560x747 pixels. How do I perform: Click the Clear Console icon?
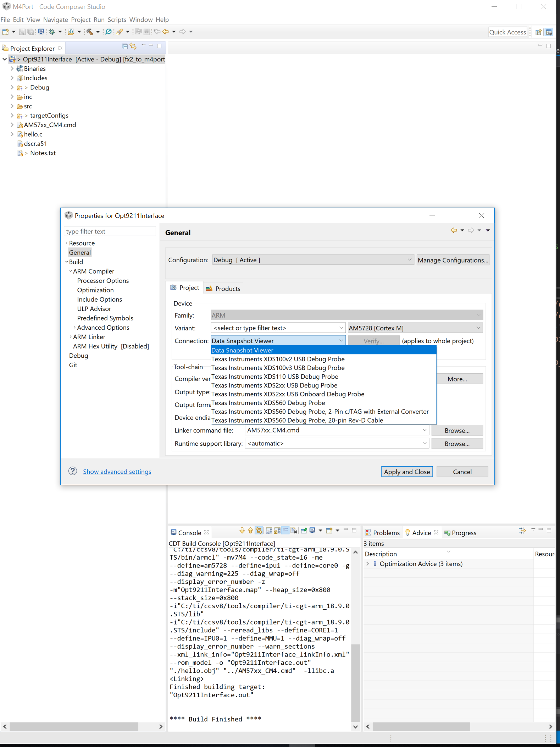(294, 531)
